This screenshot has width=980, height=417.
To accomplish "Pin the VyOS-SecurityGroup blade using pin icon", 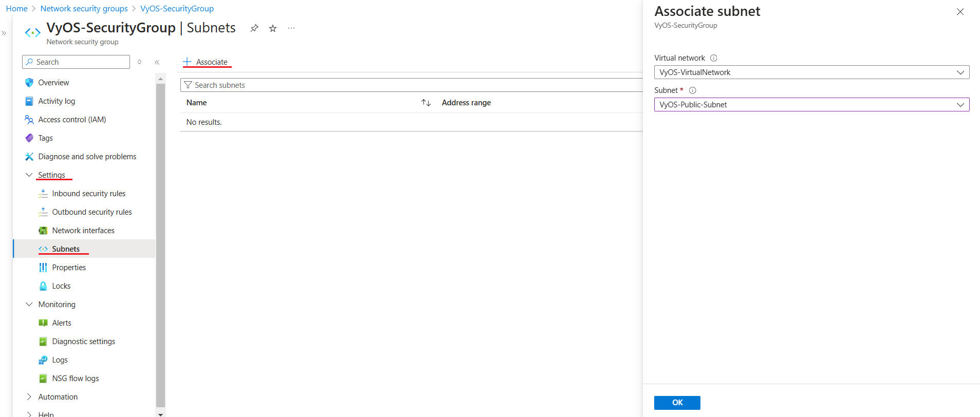I will point(254,28).
